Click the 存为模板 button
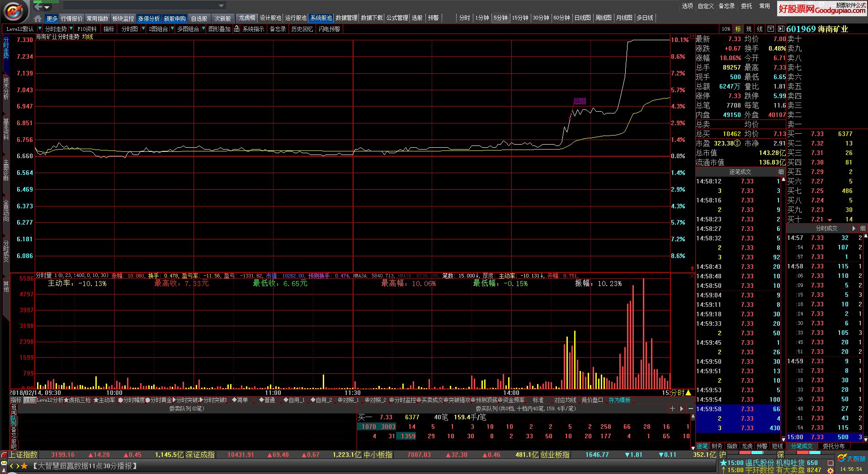 click(x=619, y=400)
